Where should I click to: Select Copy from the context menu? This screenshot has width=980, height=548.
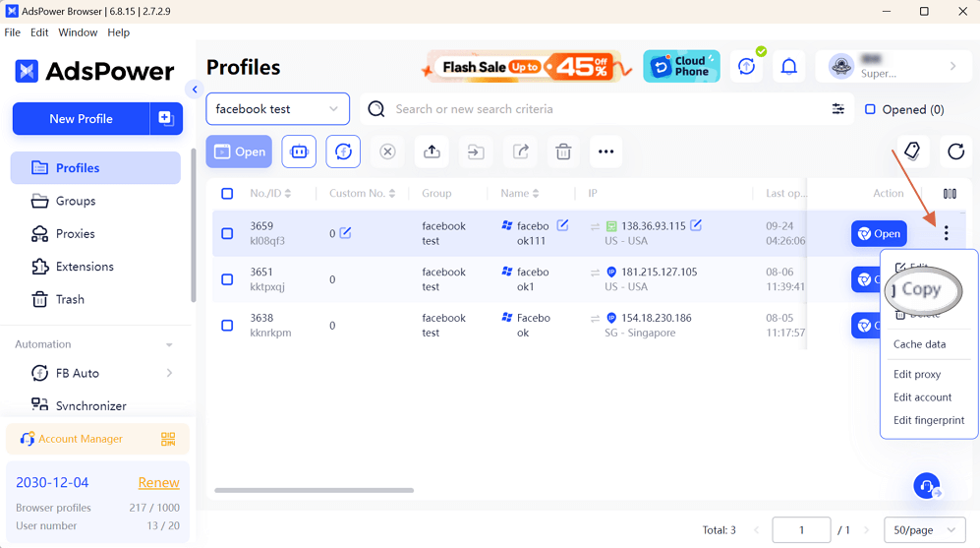pos(921,289)
